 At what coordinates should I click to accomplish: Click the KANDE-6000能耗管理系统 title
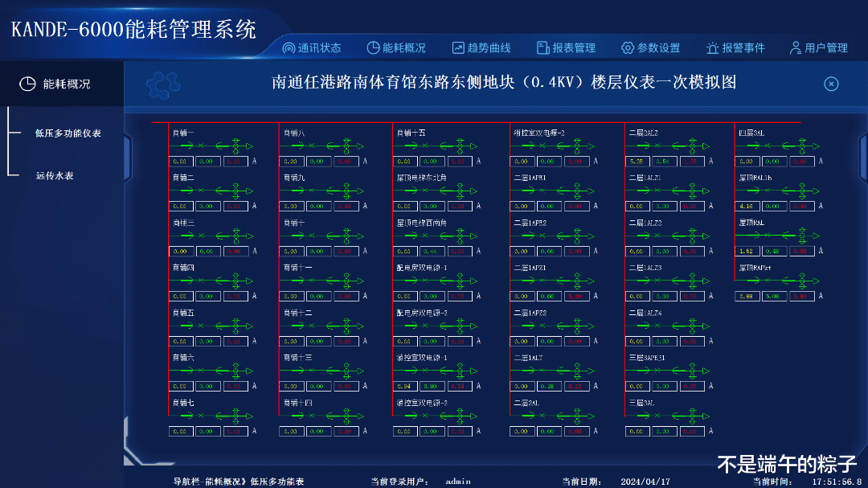[133, 30]
